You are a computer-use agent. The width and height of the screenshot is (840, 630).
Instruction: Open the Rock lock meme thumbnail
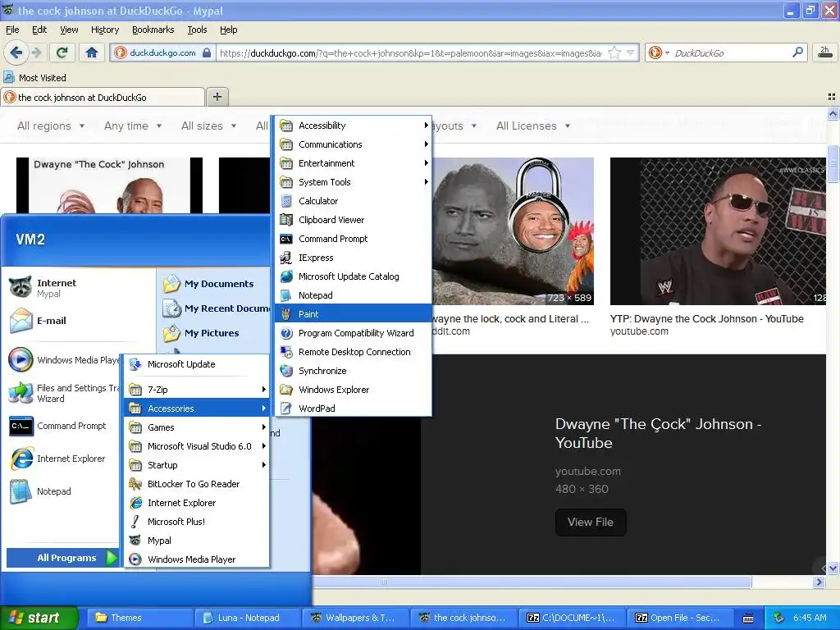513,231
